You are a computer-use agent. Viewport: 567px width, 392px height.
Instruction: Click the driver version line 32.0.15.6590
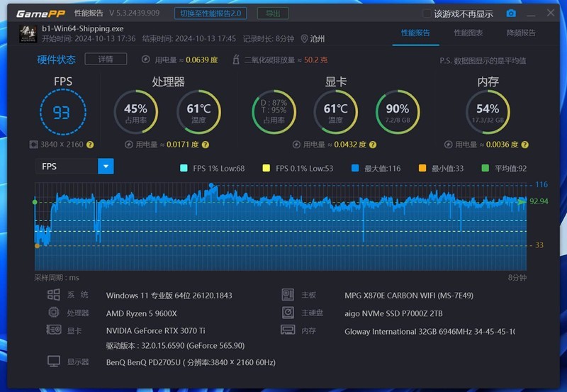tap(175, 346)
